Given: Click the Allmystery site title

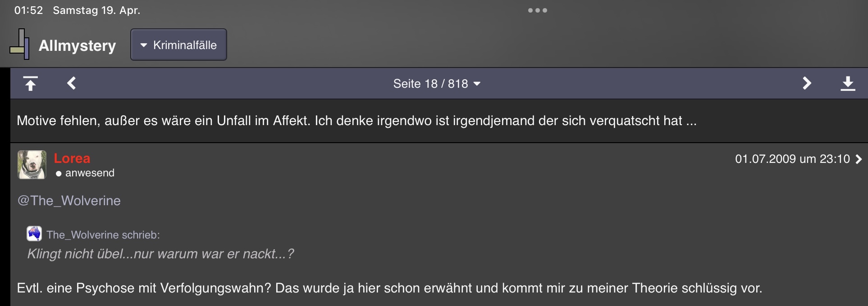Looking at the screenshot, I should (77, 45).
